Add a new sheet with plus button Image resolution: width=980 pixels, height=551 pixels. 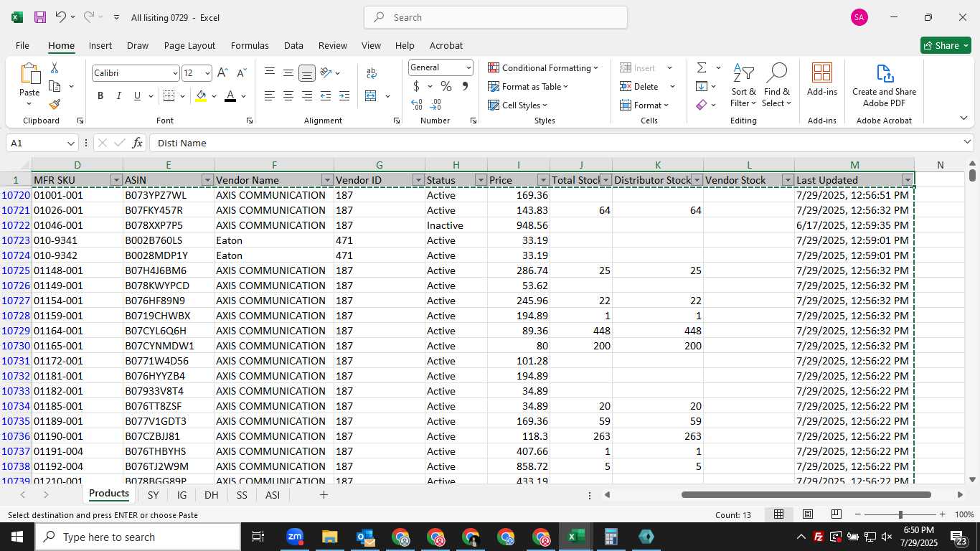click(x=324, y=495)
